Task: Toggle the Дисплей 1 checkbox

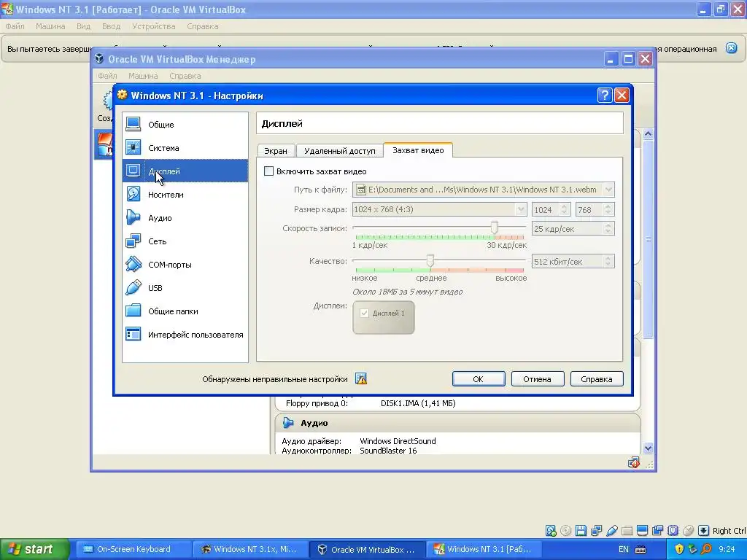Action: coord(365,314)
